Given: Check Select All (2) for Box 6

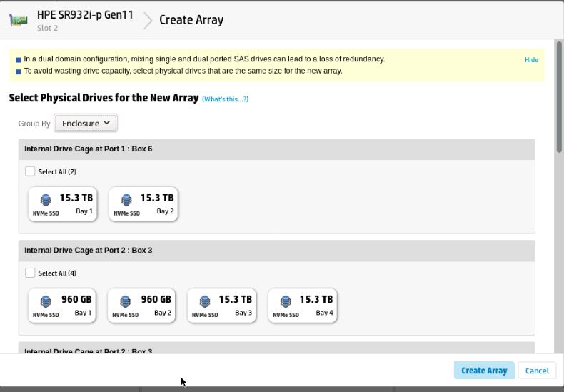Looking at the screenshot, I should tap(30, 171).
